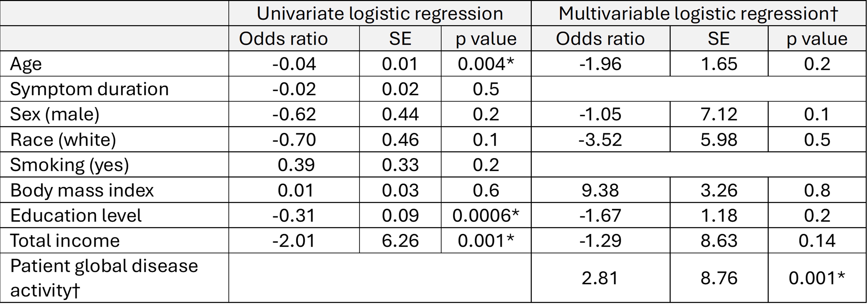Image resolution: width=868 pixels, height=306 pixels.
Task: Select the Age row label
Action: coord(26,64)
